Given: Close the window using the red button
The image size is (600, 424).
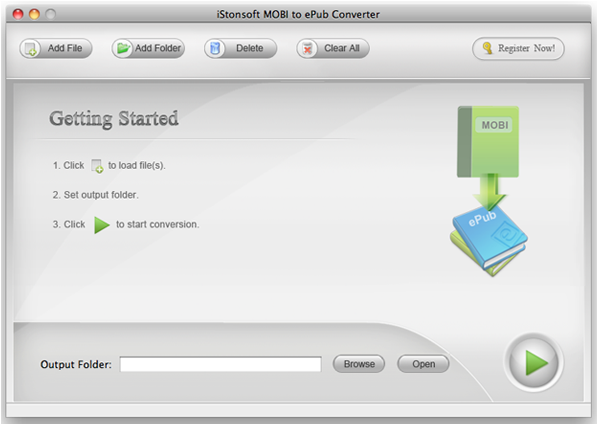Looking at the screenshot, I should pyautogui.click(x=17, y=14).
